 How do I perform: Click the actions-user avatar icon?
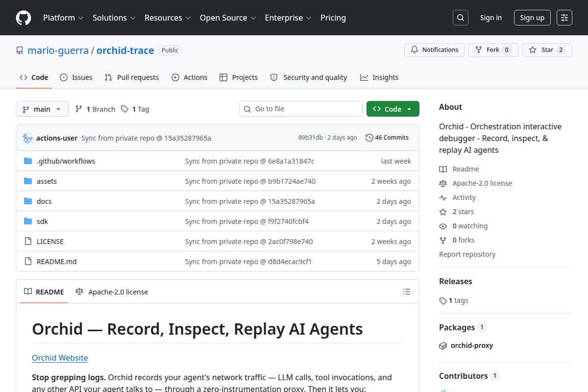(27, 138)
